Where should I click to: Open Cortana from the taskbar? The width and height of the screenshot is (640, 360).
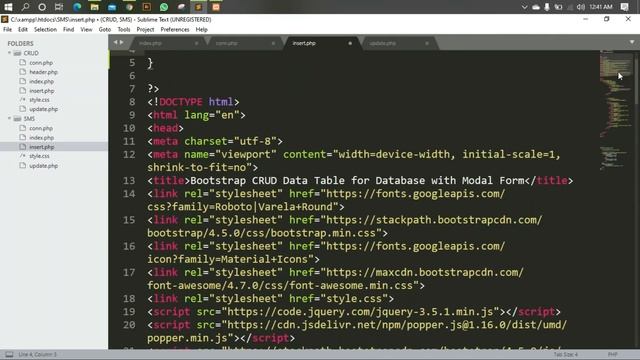42,7
